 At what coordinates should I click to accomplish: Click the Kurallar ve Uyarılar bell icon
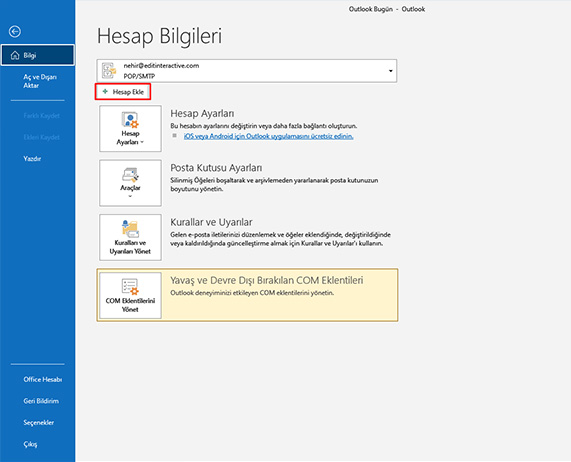click(130, 228)
